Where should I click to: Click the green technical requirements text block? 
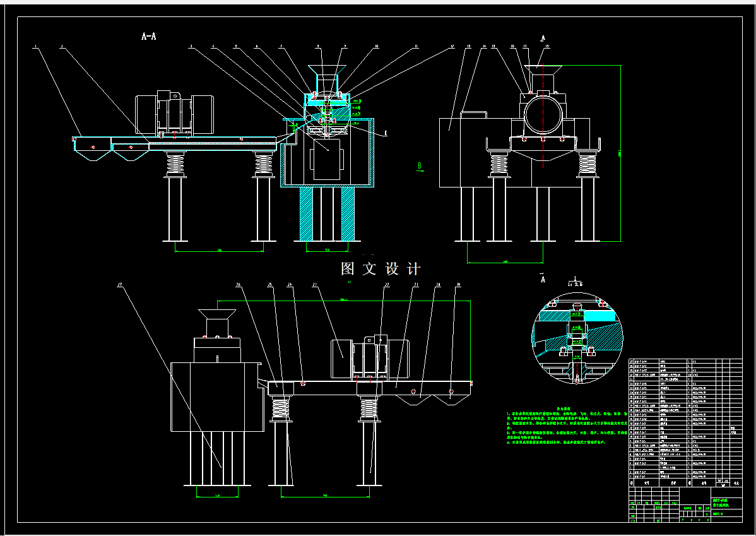[x=567, y=425]
